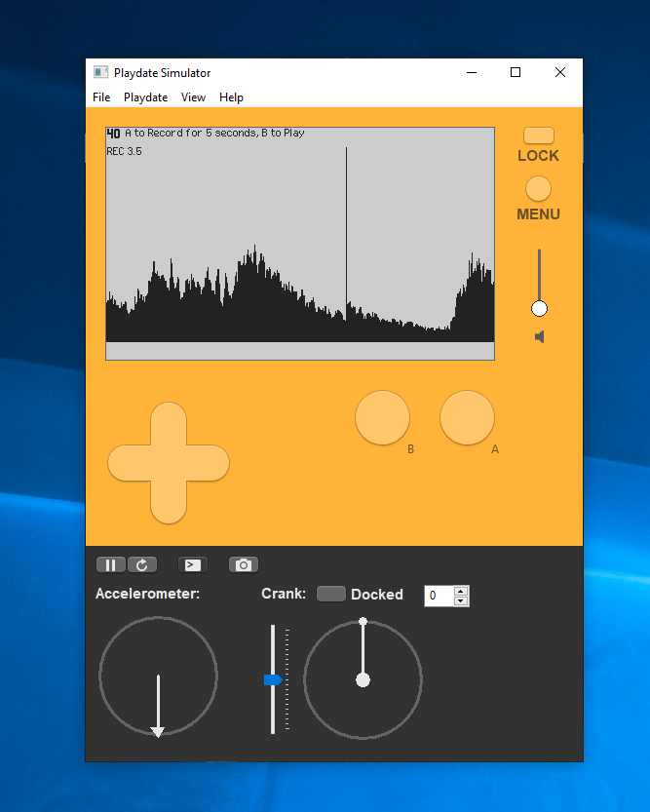
Task: Pause the simulator with the pause button
Action: point(111,565)
